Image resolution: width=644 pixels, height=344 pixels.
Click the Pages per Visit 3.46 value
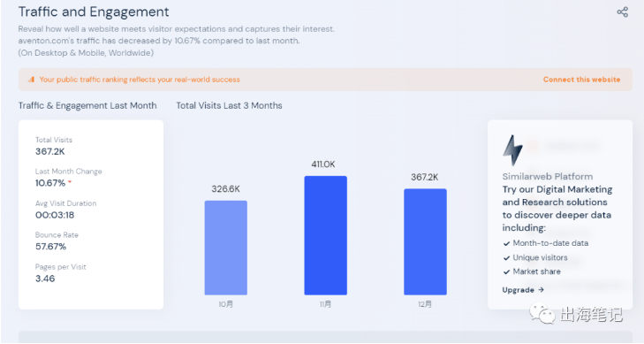point(45,279)
